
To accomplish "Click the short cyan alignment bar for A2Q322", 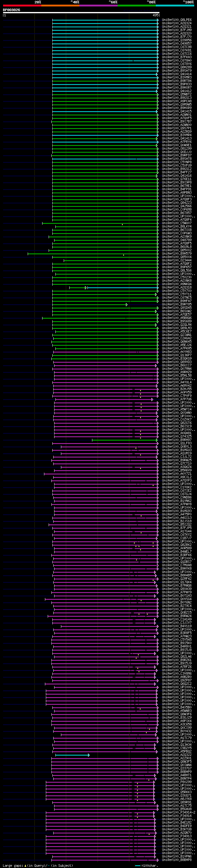I will click(x=72, y=755).
